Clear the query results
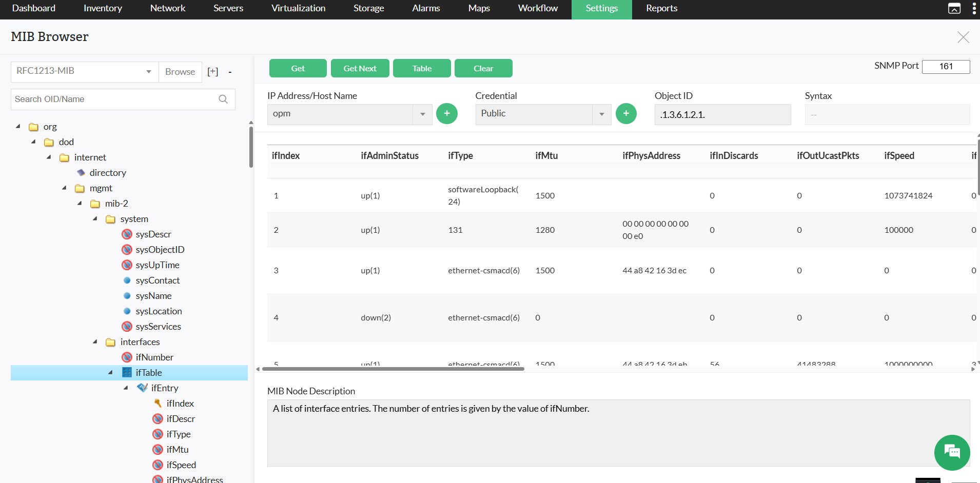The image size is (980, 483). pos(483,68)
